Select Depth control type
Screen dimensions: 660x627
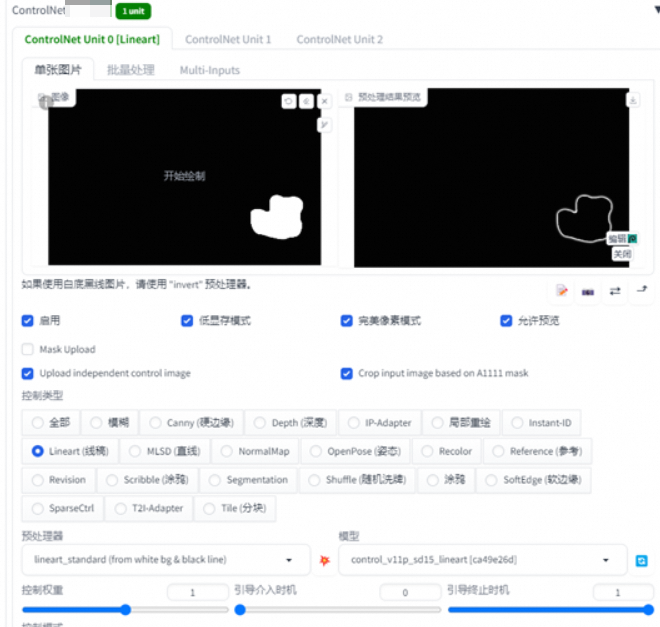click(x=290, y=422)
